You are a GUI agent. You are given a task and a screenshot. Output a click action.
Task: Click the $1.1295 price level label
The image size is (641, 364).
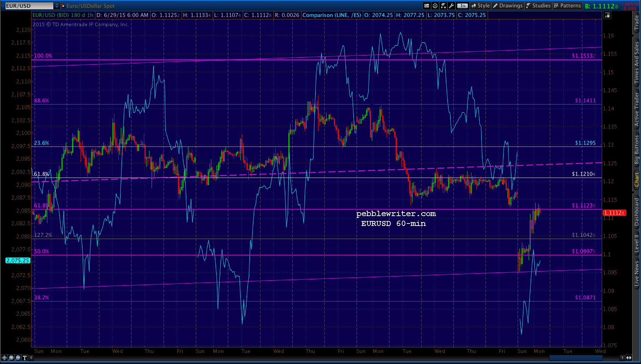586,143
